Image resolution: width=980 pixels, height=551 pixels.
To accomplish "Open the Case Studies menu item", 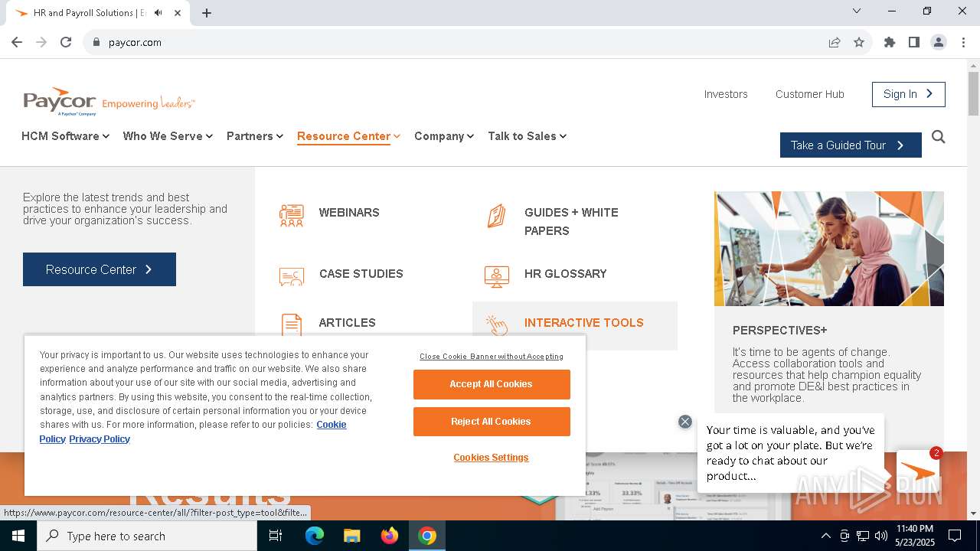I will (361, 274).
